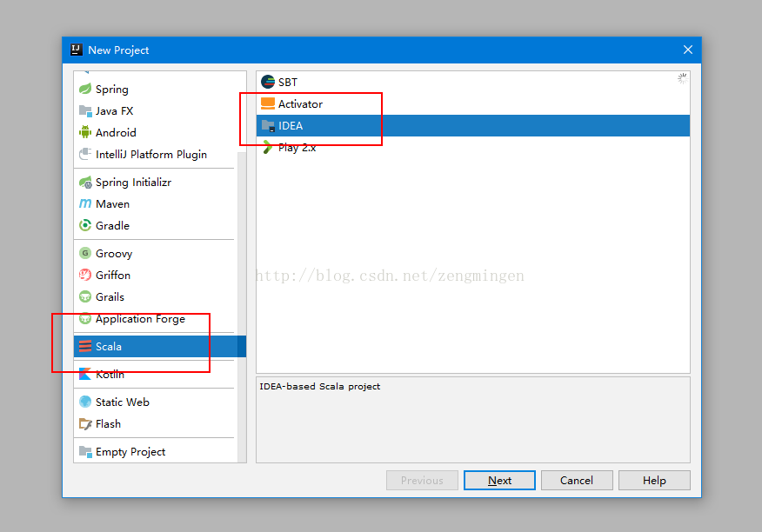This screenshot has width=762, height=532.
Task: Click the Static Web globe icon
Action: point(85,402)
